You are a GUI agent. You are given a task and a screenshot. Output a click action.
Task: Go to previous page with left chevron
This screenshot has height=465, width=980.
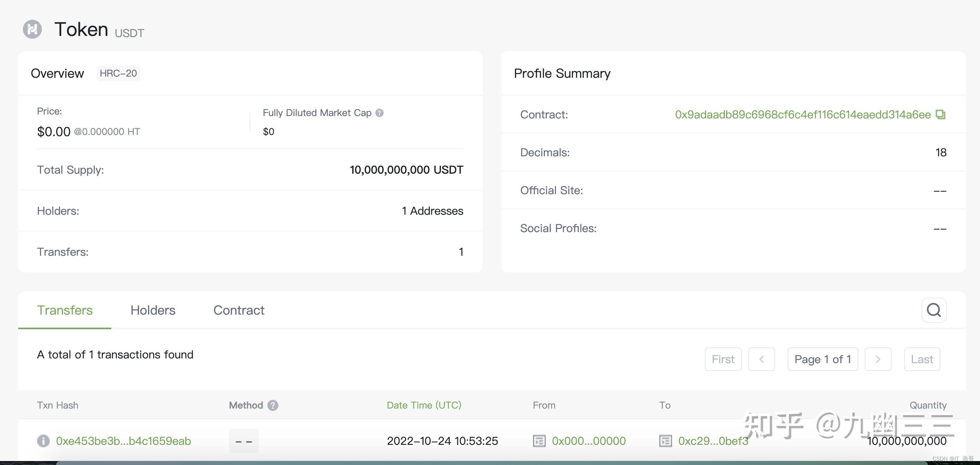761,359
